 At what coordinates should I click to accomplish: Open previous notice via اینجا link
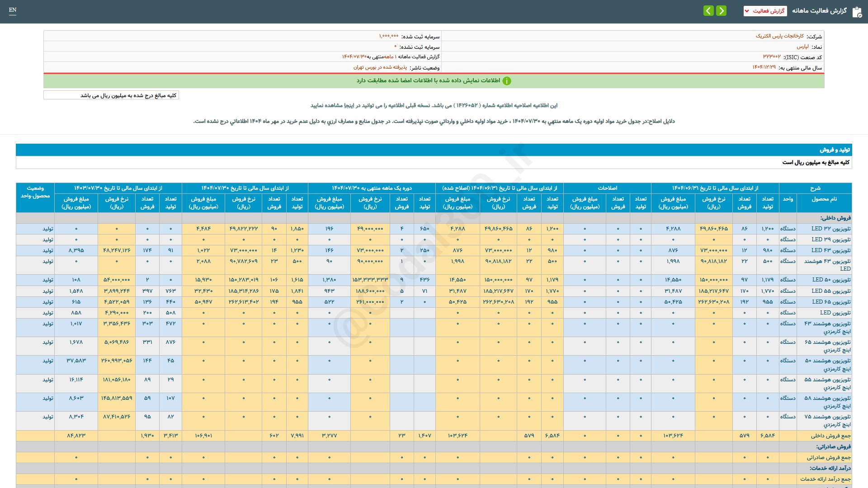(349, 105)
